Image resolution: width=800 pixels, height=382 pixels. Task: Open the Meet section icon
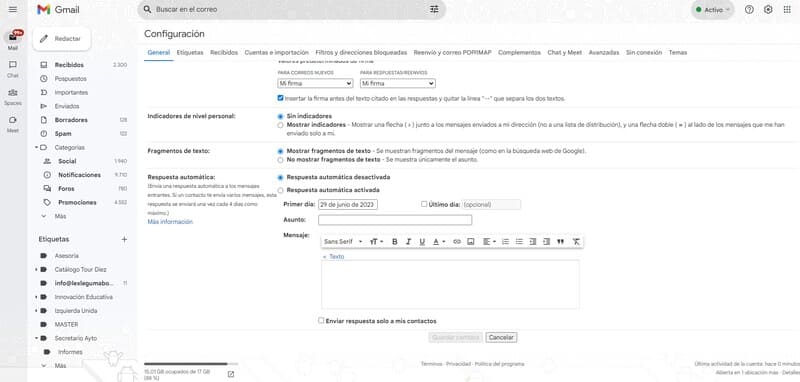point(13,120)
